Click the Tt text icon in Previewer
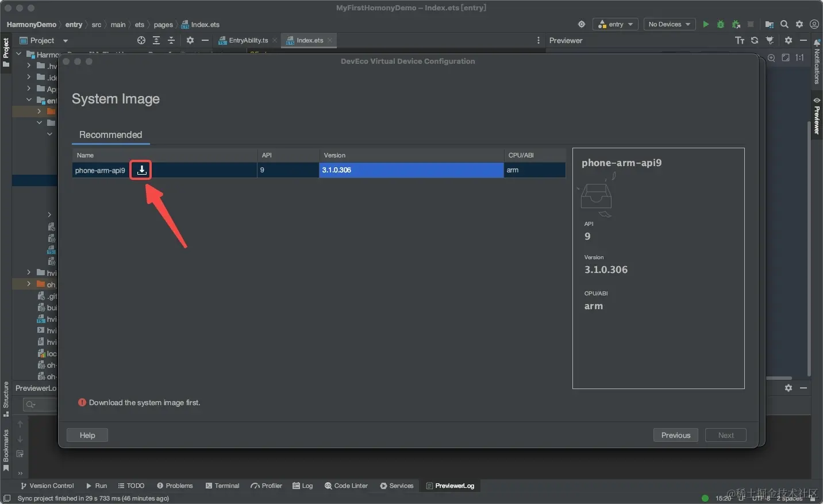Viewport: 823px width, 504px height. 740,40
